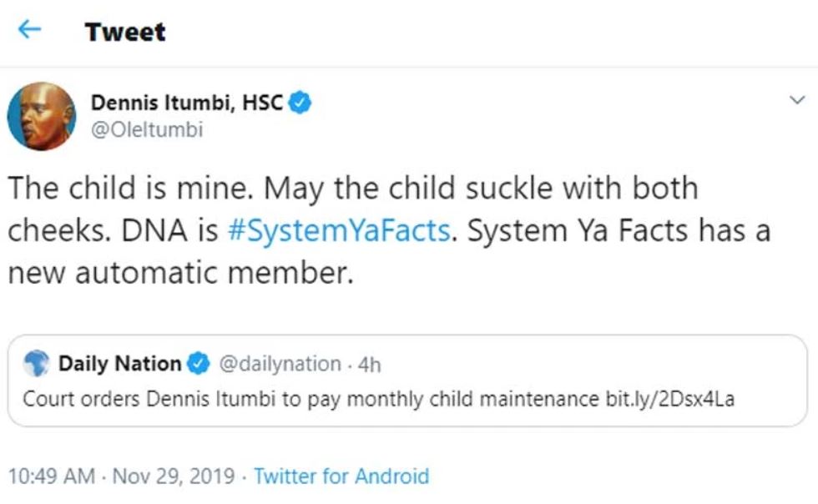Screen dimensions: 818x504
Task: Click the words "new automatic member" in tweet
Action: pos(180,272)
